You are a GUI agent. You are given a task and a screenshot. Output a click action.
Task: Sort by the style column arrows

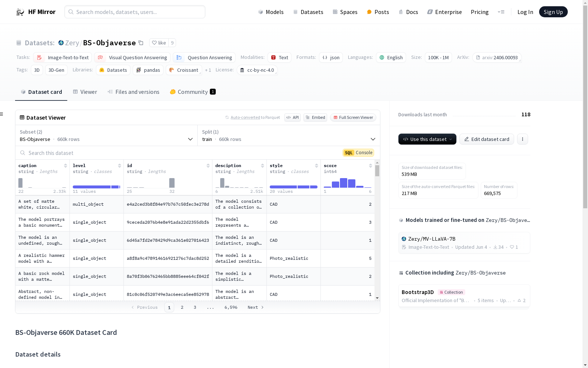click(316, 166)
